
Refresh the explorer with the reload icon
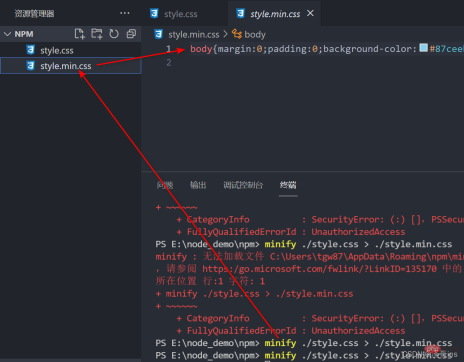coord(114,34)
